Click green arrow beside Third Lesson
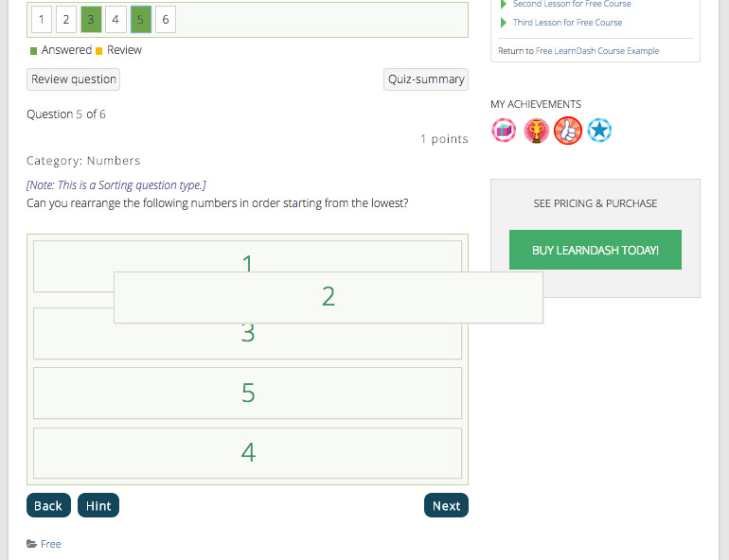 (504, 23)
